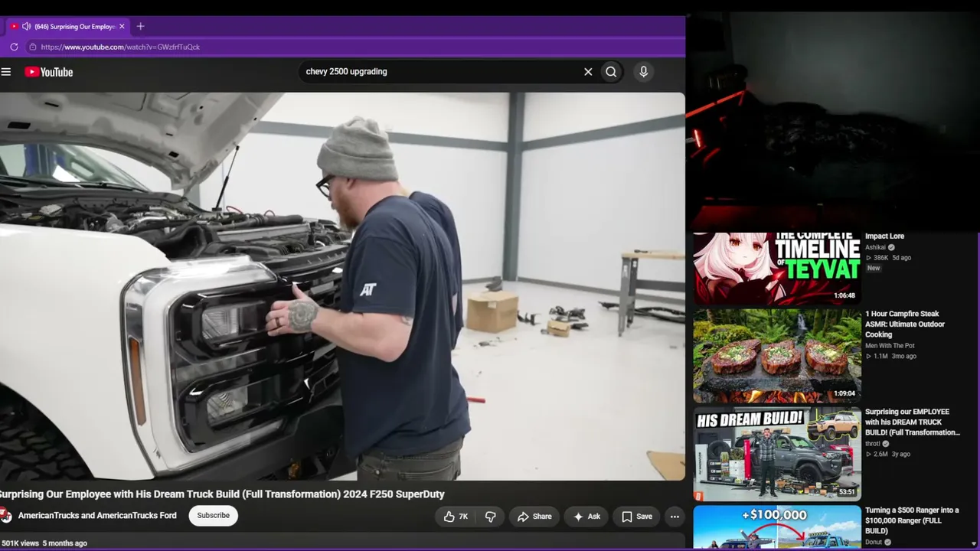This screenshot has width=980, height=551.
Task: Open 'Turning a $500 Ranger' video title
Action: pyautogui.click(x=912, y=520)
